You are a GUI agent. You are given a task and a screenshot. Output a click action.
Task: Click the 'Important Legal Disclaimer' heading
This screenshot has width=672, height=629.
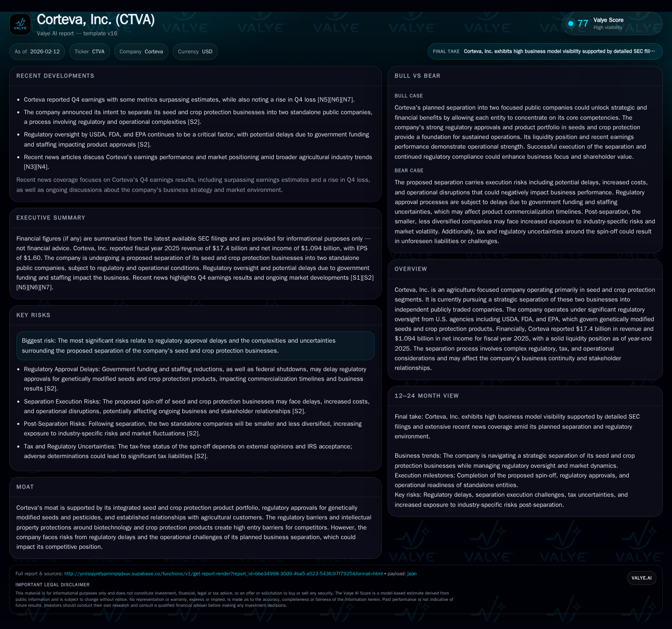pos(52,585)
